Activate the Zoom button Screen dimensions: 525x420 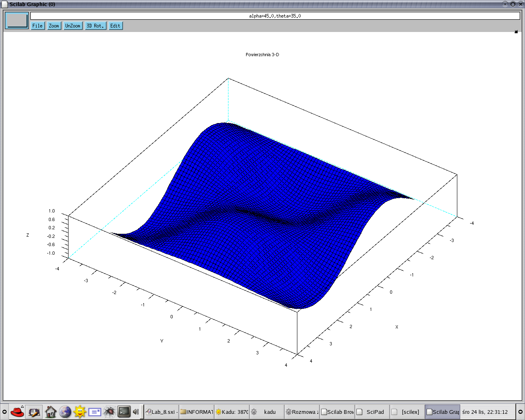54,26
